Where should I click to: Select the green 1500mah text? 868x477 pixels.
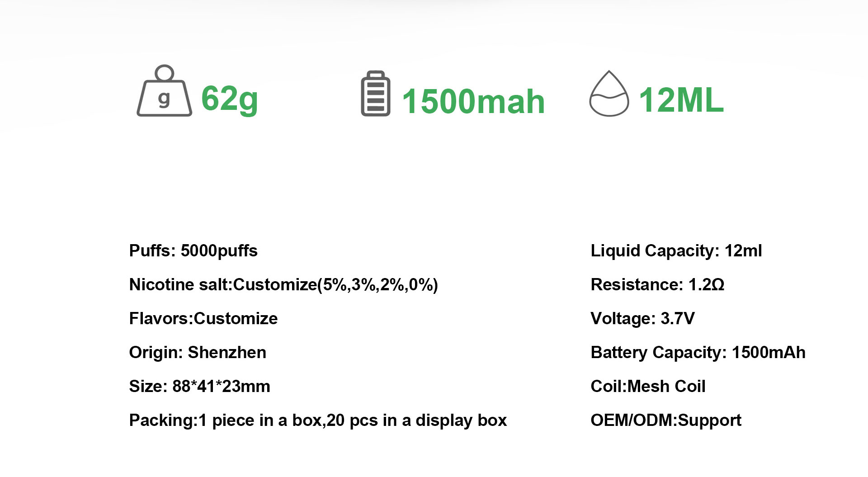(473, 101)
